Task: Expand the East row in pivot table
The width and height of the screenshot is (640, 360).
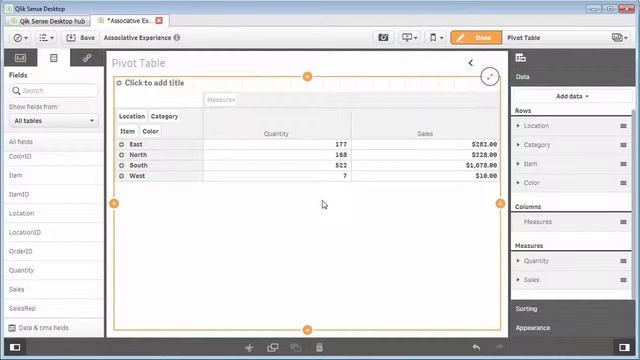Action: tap(121, 144)
